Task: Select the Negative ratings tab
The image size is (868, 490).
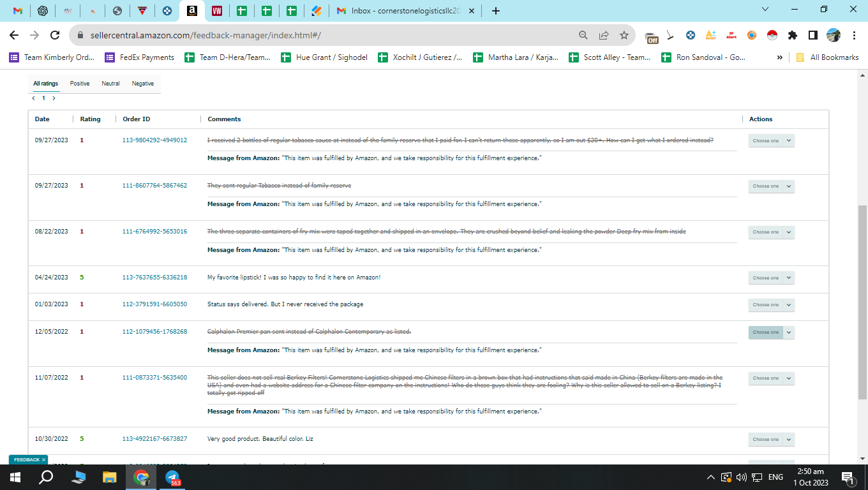Action: pyautogui.click(x=143, y=84)
